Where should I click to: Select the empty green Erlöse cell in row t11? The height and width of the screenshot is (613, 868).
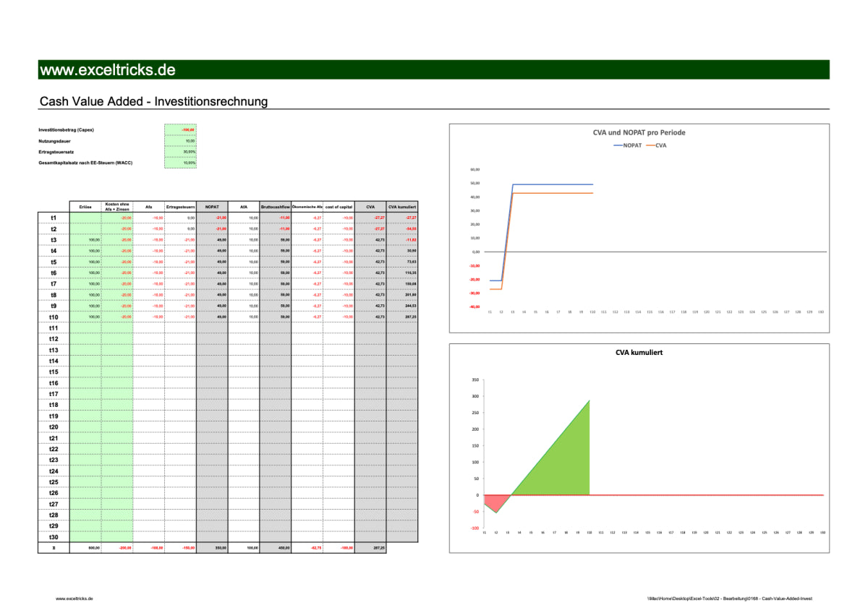(x=85, y=328)
